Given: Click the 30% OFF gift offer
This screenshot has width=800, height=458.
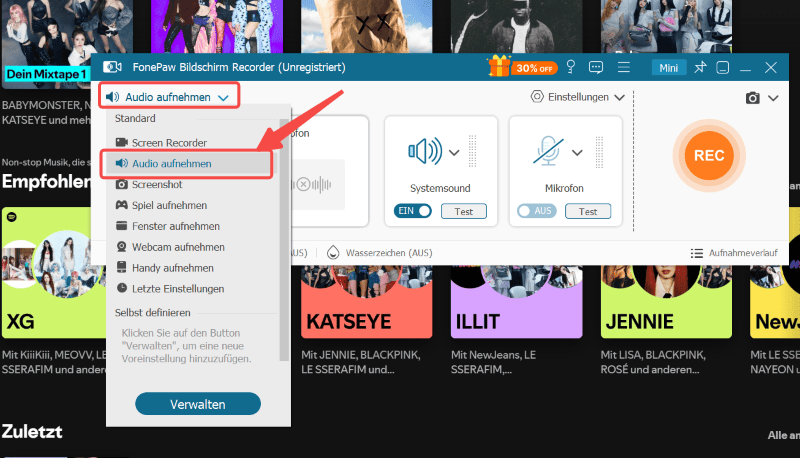Looking at the screenshot, I should [x=522, y=67].
